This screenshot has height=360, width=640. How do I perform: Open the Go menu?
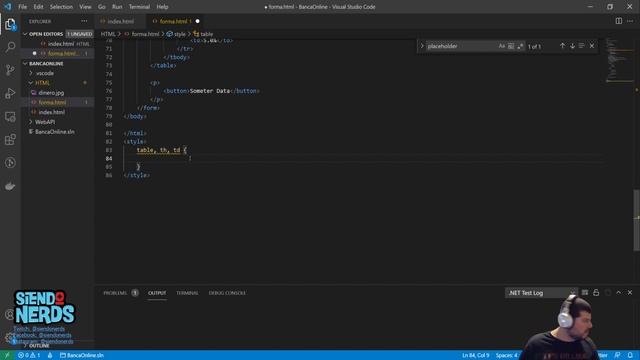102,7
